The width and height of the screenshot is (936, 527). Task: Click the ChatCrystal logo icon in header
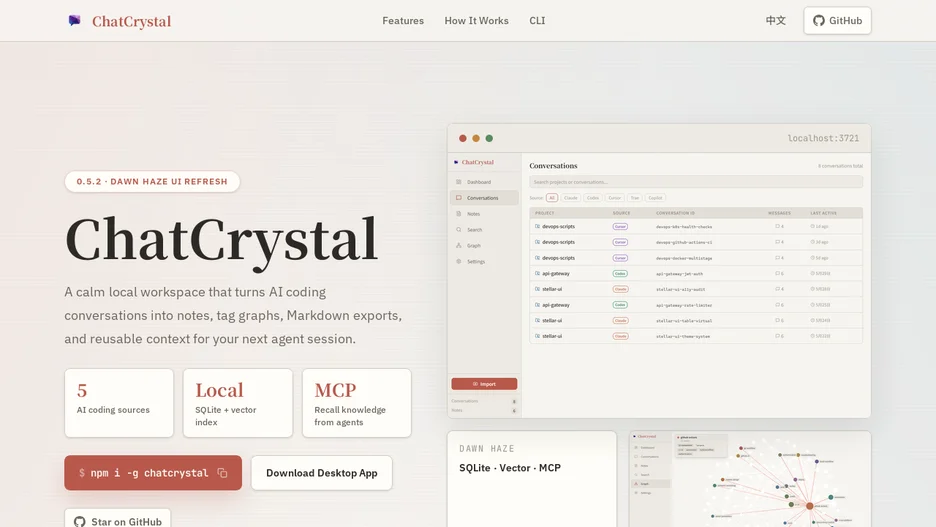74,21
